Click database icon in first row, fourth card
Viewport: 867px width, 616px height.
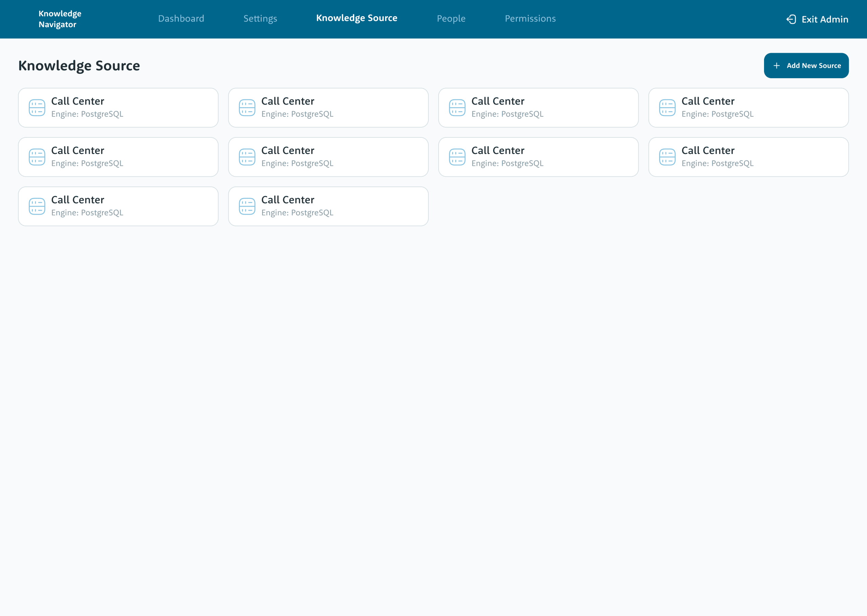coord(667,108)
